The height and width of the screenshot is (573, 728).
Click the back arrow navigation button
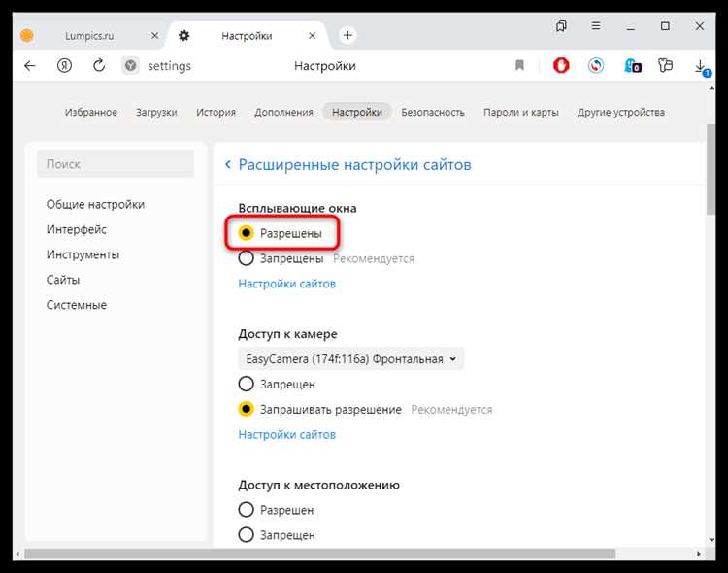coord(30,66)
